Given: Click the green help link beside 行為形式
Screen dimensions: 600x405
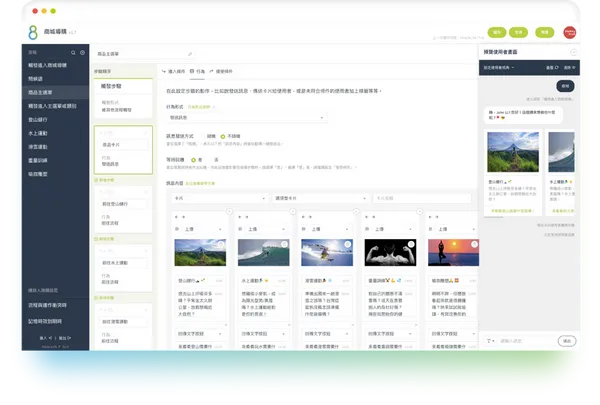Looking at the screenshot, I should [200, 107].
